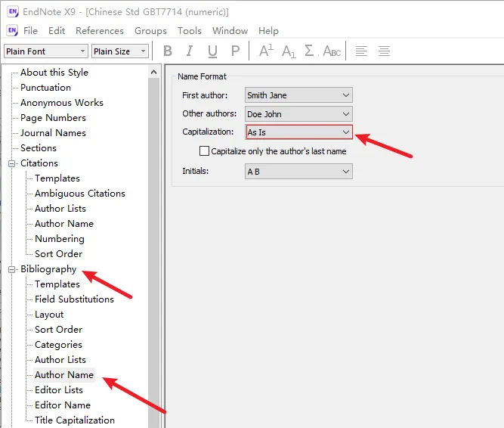Enable Capitalize only the author's last name

coord(205,151)
